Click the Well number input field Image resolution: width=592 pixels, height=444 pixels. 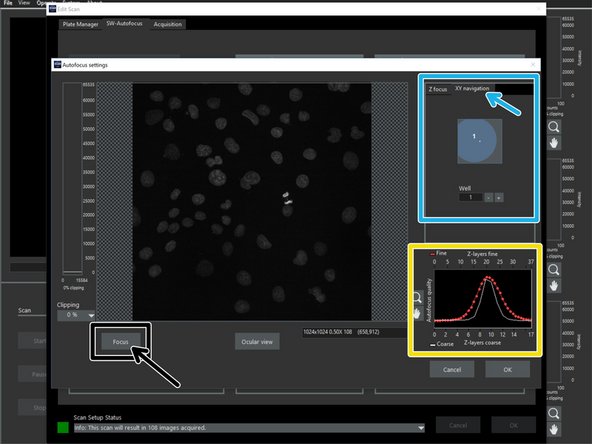471,197
